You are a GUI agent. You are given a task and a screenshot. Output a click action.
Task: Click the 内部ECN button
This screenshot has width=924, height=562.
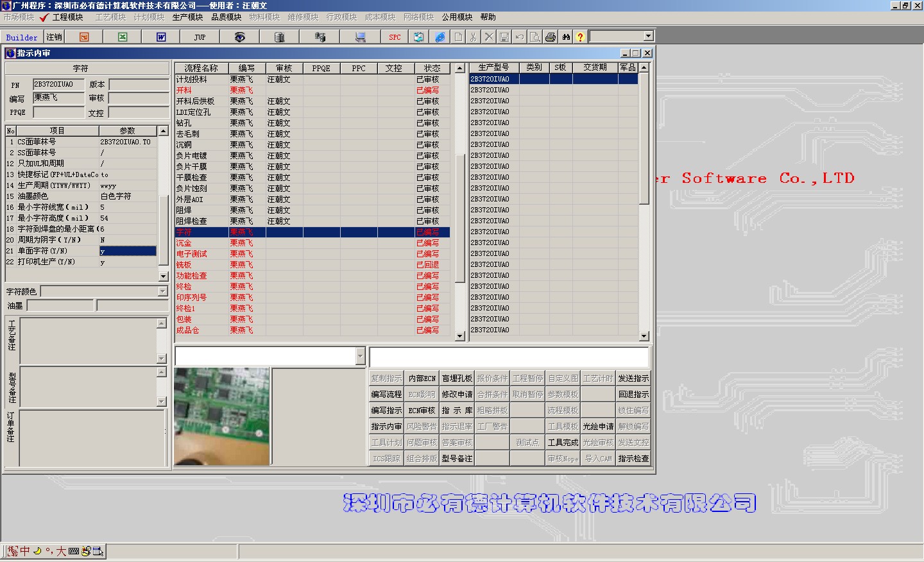(422, 379)
